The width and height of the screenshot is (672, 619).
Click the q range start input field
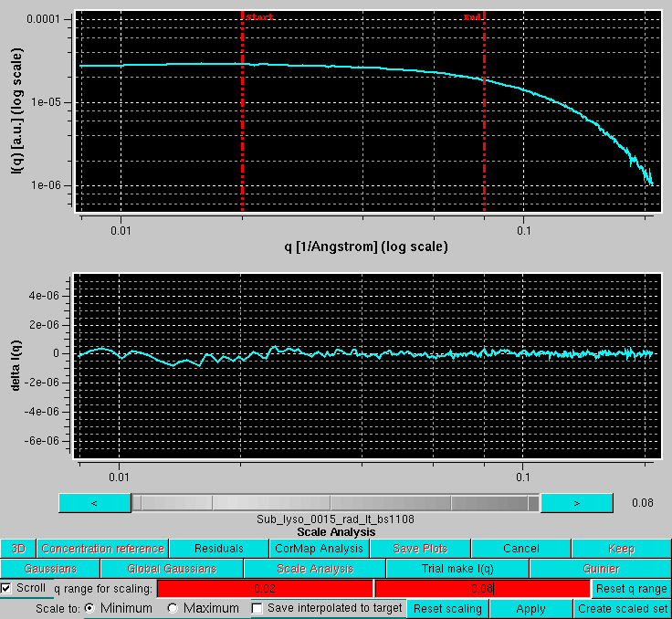pos(265,589)
